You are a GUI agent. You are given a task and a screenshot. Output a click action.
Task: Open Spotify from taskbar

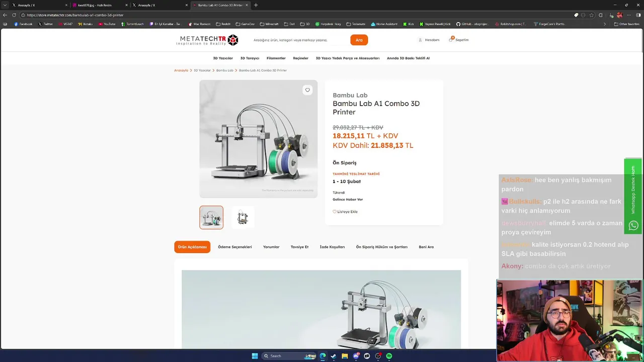click(389, 356)
